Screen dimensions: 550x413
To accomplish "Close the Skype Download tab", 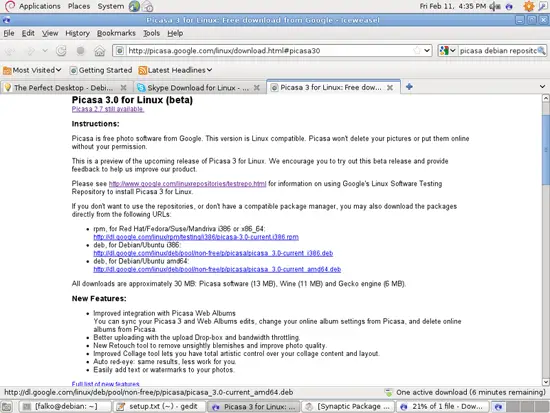I will [x=257, y=88].
